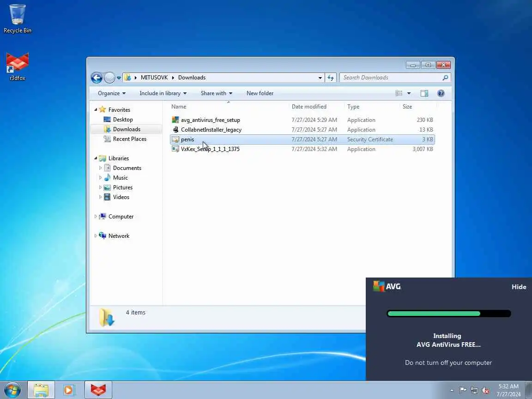Open Action Center flag icon
This screenshot has width=532, height=399.
click(x=462, y=391)
